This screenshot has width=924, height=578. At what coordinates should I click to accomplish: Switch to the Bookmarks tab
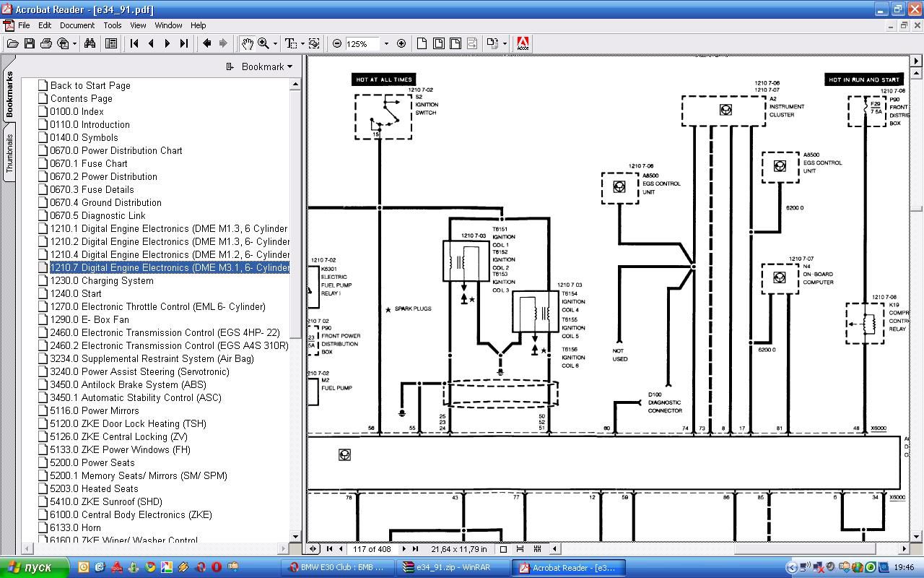[9, 95]
